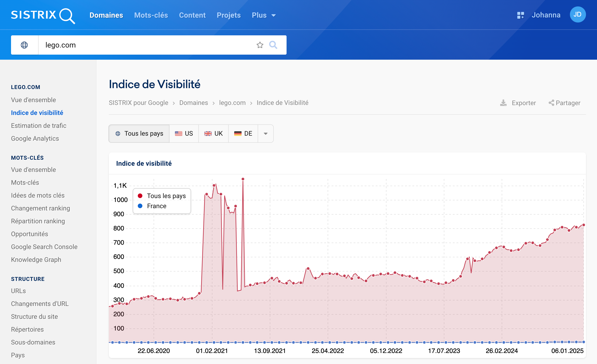
Task: Open Sous-domaines sidebar item
Action: click(x=33, y=342)
